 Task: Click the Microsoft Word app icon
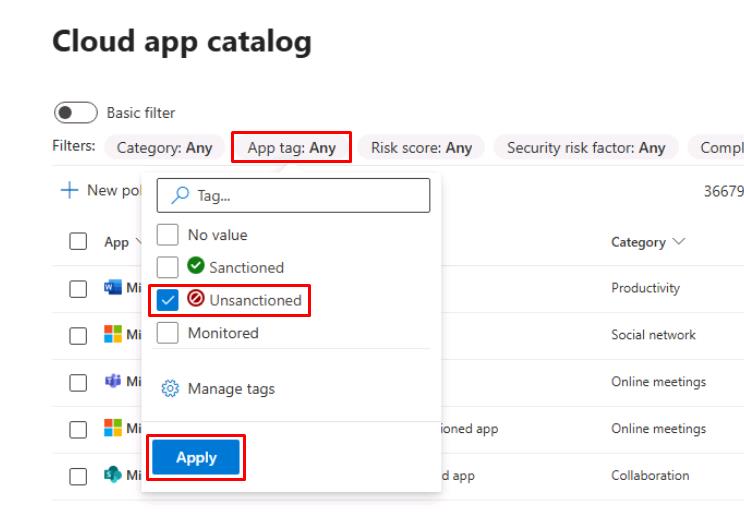(112, 288)
